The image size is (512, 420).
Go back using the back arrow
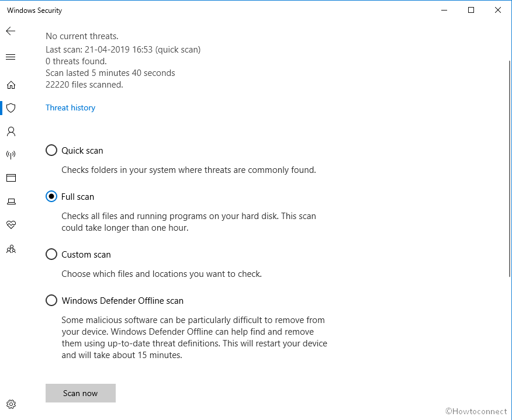click(x=11, y=31)
